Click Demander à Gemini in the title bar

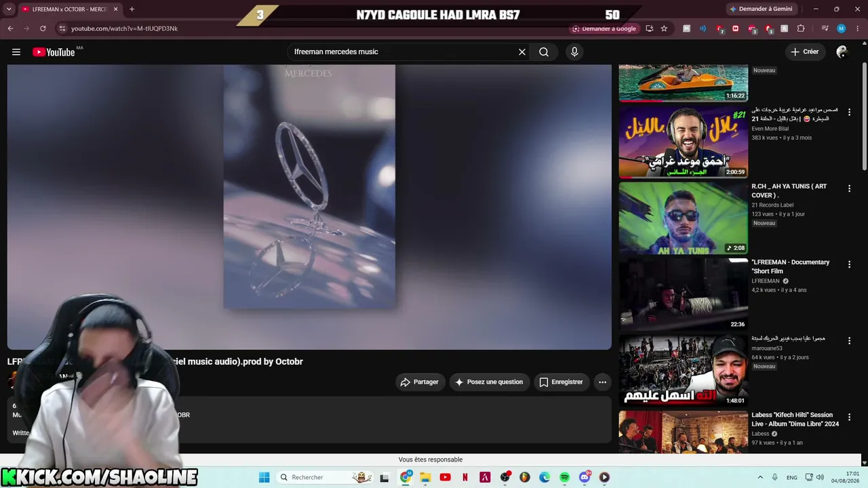pos(761,9)
